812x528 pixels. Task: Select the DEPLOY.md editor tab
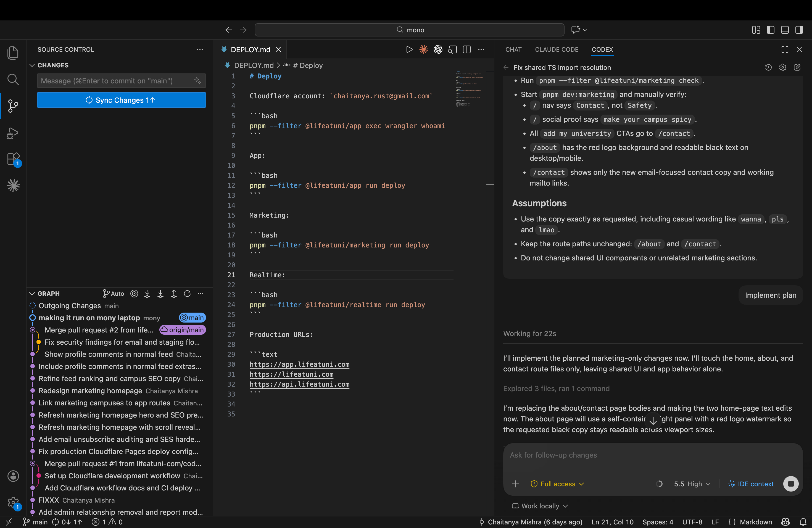pyautogui.click(x=250, y=50)
